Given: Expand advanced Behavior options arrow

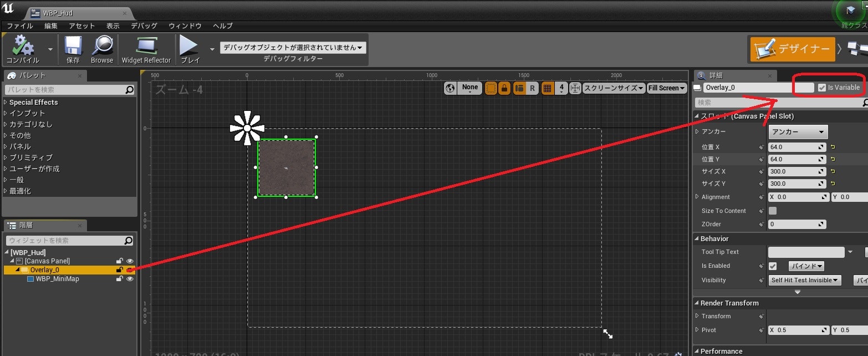Looking at the screenshot, I should click(798, 292).
